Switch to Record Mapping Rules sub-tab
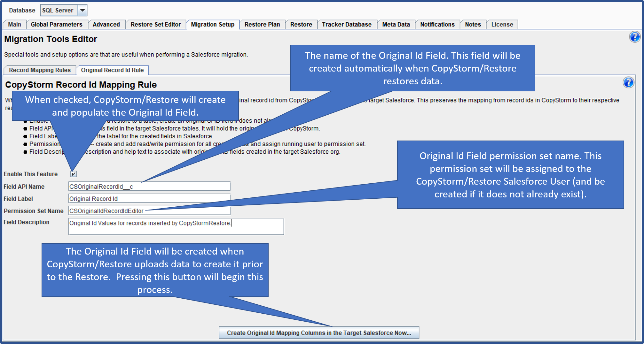Image resolution: width=644 pixels, height=344 pixels. tap(40, 70)
